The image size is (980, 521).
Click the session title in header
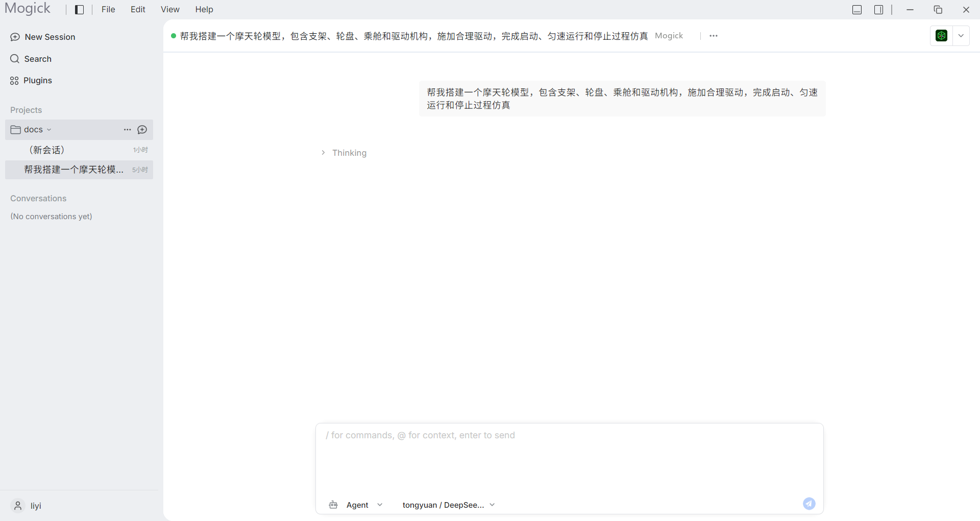pos(414,36)
